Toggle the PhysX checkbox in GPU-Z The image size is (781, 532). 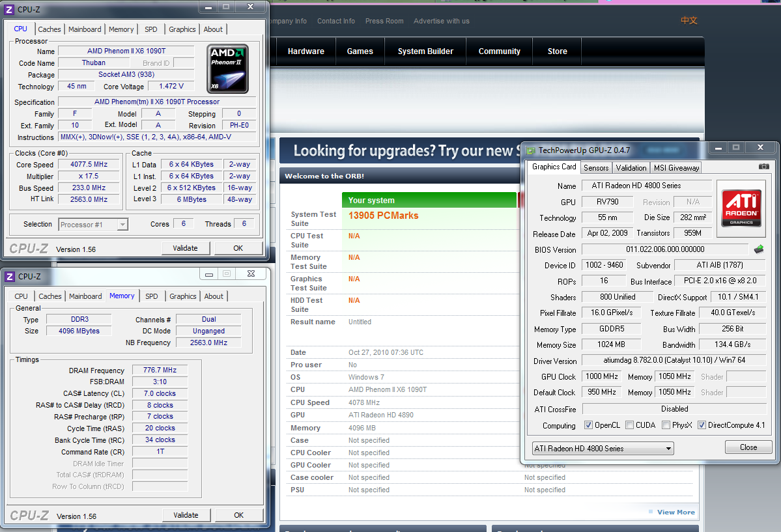point(666,425)
